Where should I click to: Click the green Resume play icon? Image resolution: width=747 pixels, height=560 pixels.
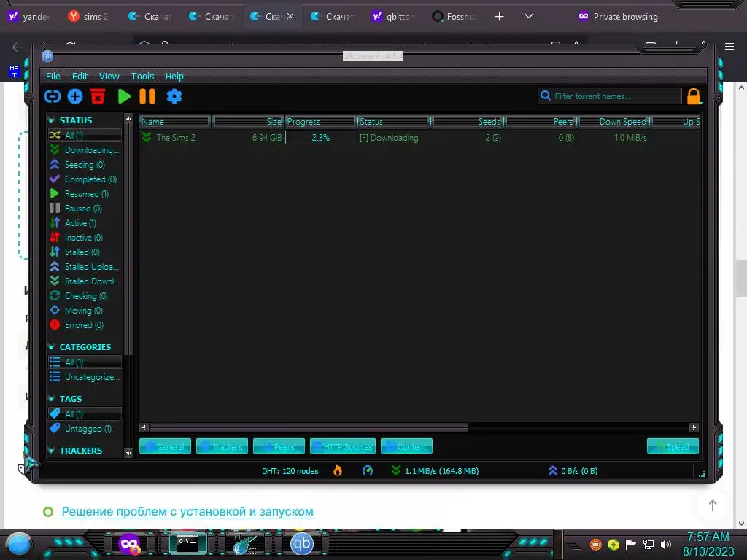pos(124,97)
